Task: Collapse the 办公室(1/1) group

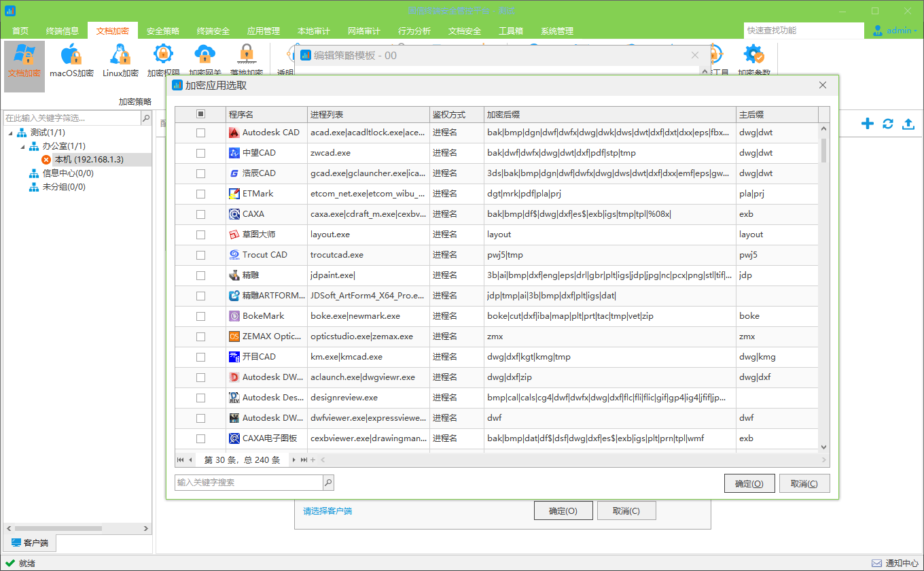Action: click(x=22, y=146)
